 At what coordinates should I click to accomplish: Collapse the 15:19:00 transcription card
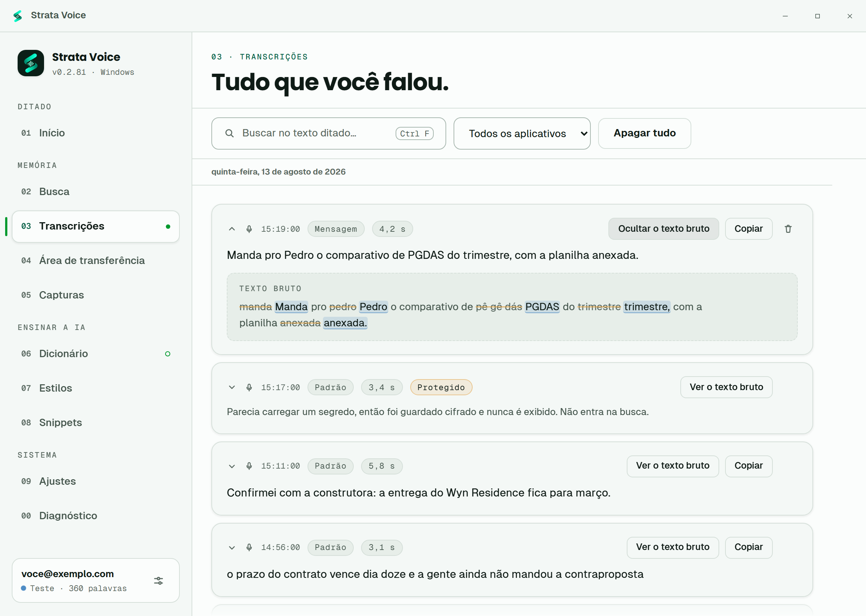pyautogui.click(x=232, y=229)
